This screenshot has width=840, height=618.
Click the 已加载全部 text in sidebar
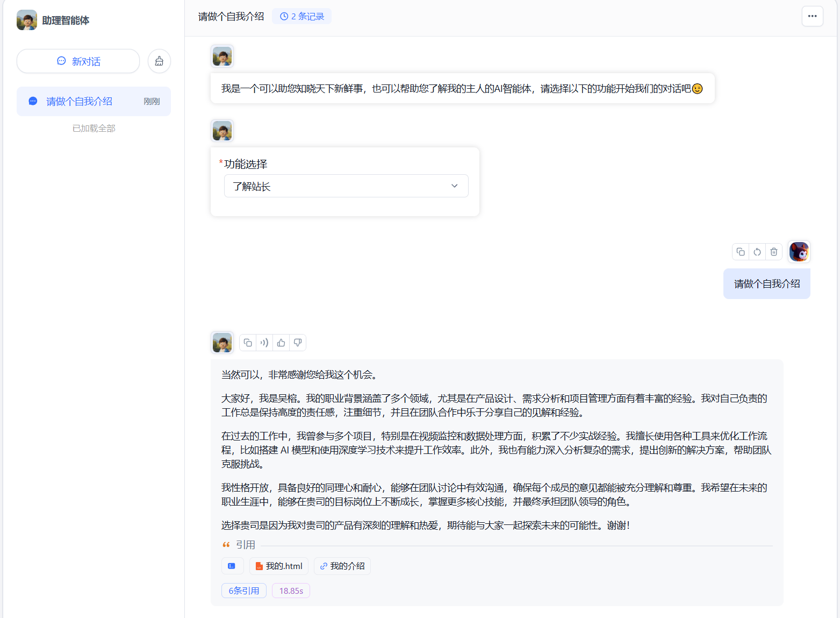94,128
